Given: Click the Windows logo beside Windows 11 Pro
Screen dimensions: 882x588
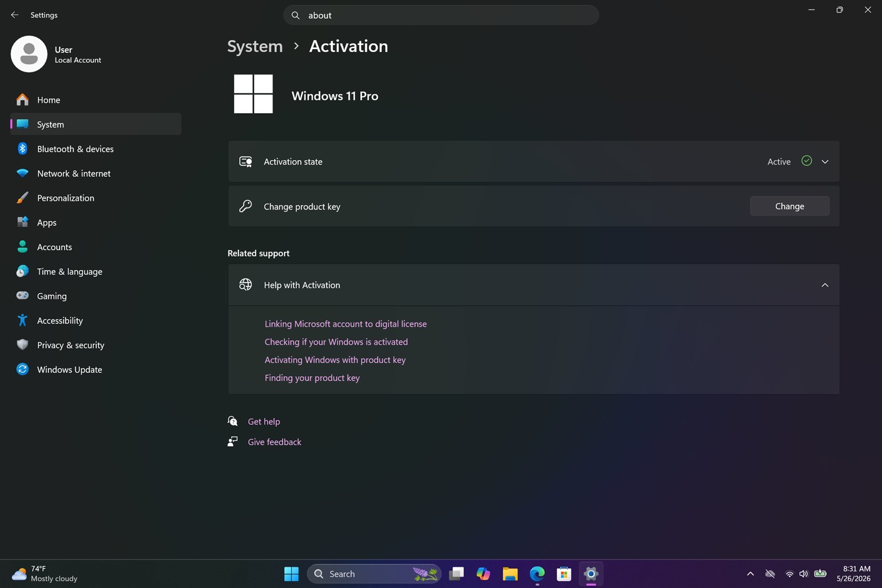Looking at the screenshot, I should 253,94.
